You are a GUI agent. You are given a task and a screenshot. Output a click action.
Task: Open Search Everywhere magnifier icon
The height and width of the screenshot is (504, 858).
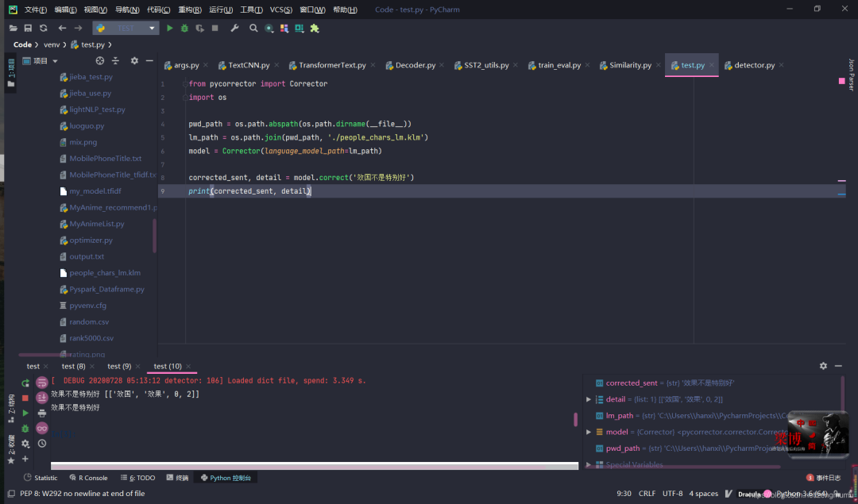coord(253,28)
